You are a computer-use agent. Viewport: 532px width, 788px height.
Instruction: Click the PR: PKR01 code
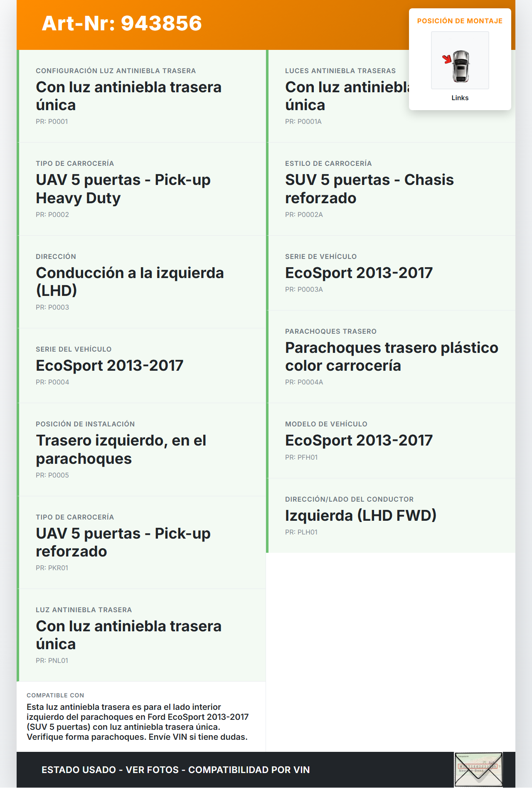(52, 568)
